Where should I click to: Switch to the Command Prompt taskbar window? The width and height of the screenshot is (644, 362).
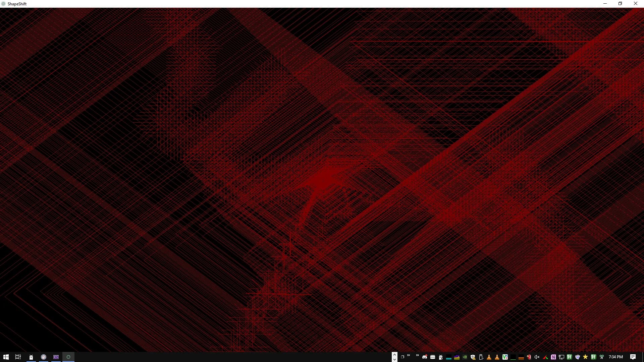pyautogui.click(x=56, y=357)
